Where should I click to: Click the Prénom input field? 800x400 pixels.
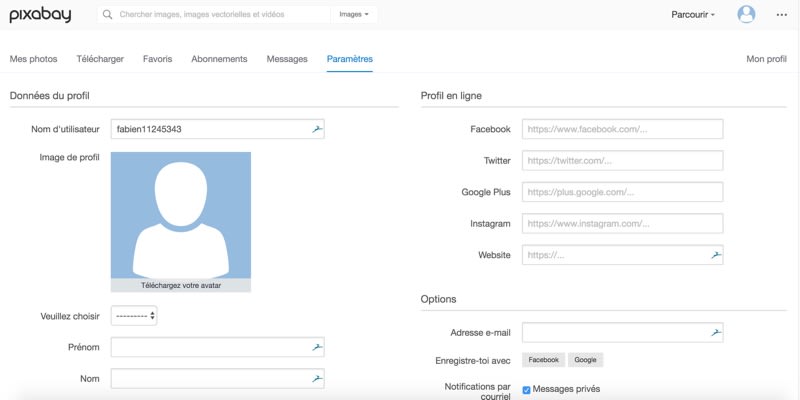point(217,347)
